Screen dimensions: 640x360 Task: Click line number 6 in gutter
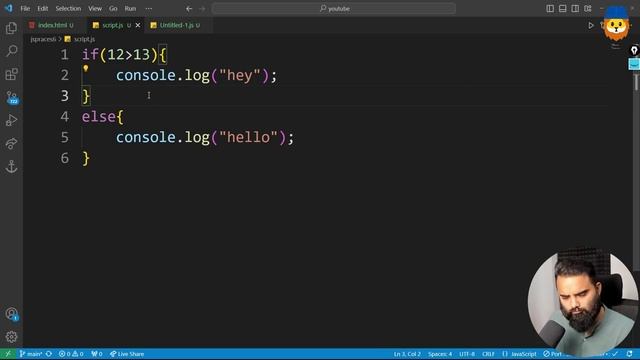tap(64, 158)
